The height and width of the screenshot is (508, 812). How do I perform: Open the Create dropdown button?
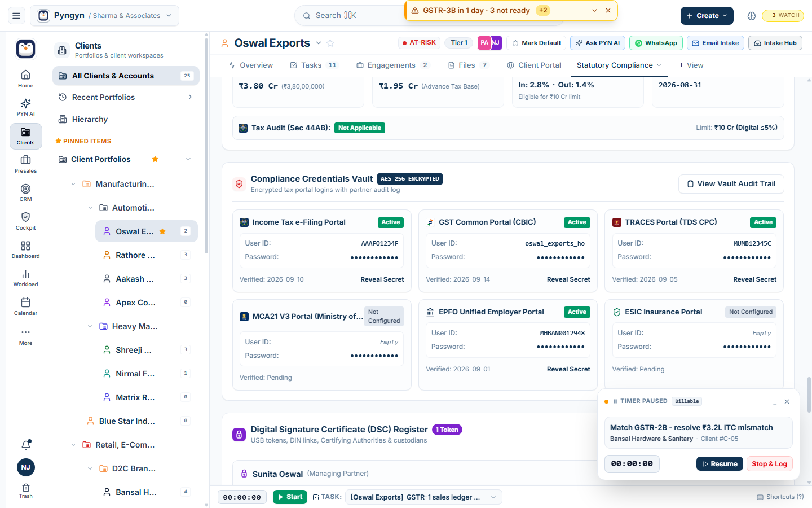point(707,16)
